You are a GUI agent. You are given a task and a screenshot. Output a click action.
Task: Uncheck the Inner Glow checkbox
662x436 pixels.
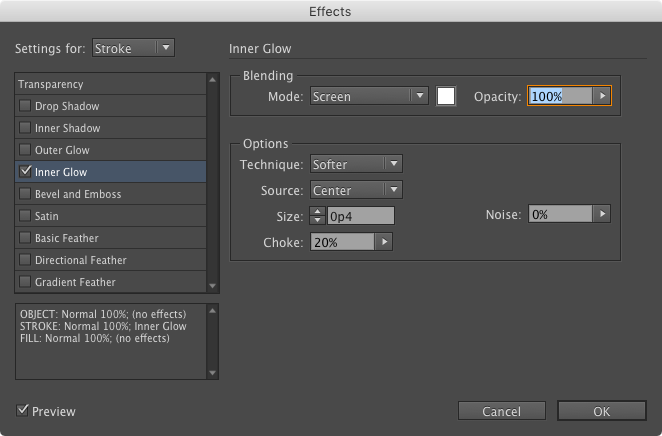click(25, 171)
